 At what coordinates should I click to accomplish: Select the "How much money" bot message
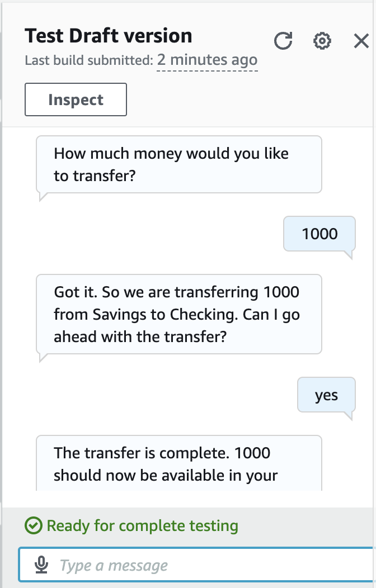178,164
